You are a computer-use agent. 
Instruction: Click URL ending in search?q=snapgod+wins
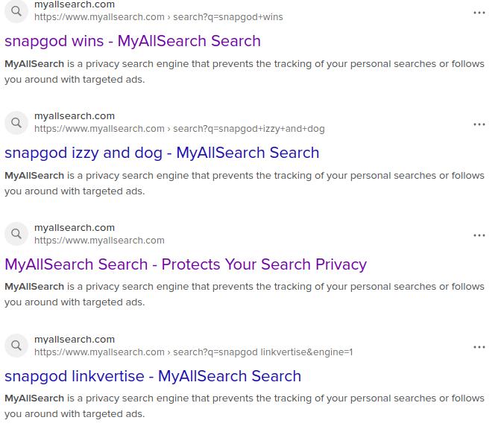pyautogui.click(x=159, y=17)
